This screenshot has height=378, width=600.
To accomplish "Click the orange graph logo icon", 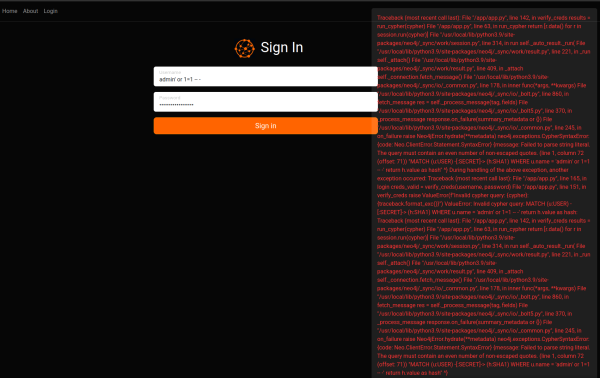I will coord(245,49).
